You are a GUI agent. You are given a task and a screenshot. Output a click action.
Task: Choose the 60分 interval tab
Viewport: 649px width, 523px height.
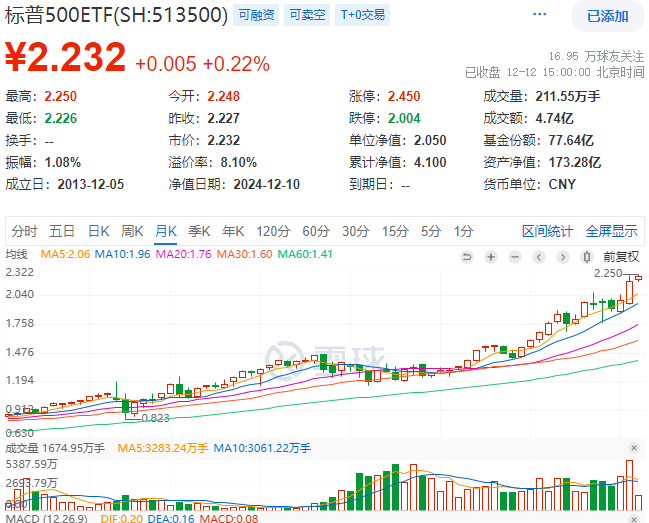(x=316, y=231)
